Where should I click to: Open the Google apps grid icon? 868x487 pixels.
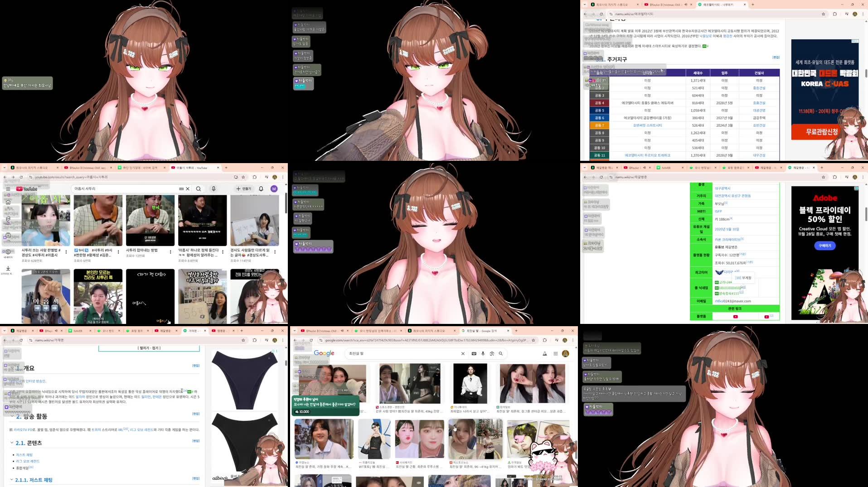coord(555,353)
